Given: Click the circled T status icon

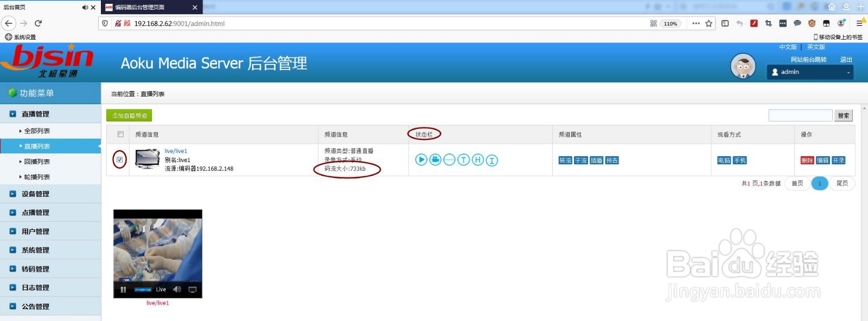Looking at the screenshot, I should coord(463,160).
